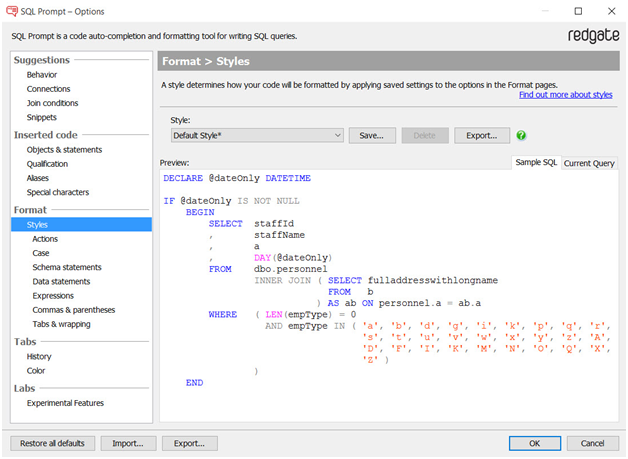
Task: Open Tabs & wrapping page
Action: point(61,324)
